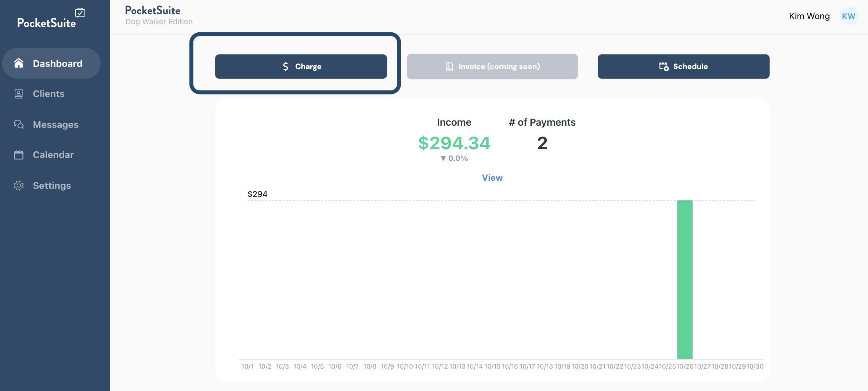Click the green income bar for 10/26
This screenshot has width=868, height=391.
[x=685, y=279]
